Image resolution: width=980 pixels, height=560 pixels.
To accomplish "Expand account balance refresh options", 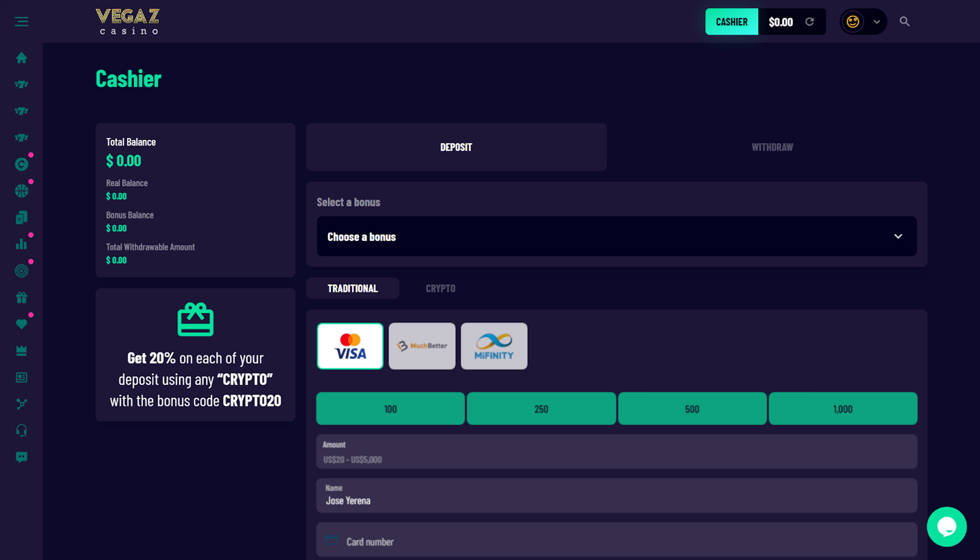I will click(811, 22).
